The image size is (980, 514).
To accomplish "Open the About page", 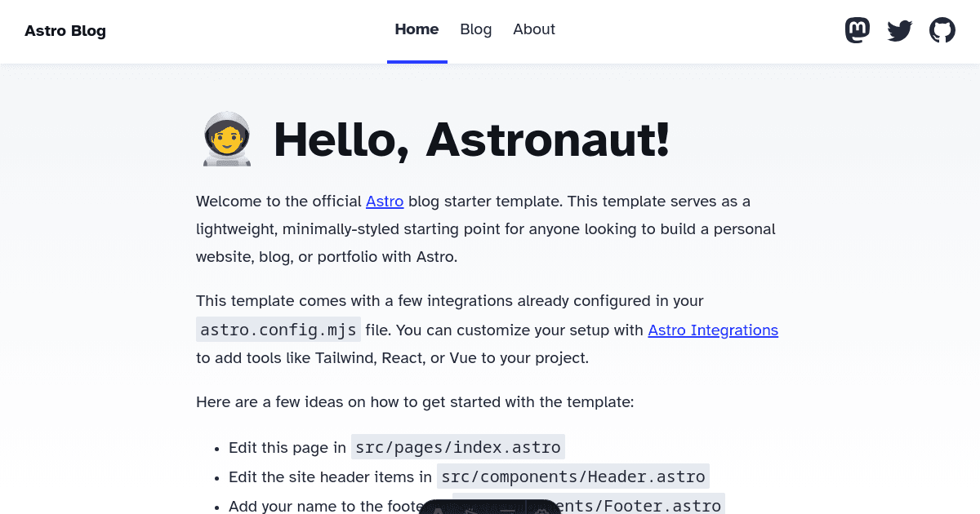I will [534, 29].
